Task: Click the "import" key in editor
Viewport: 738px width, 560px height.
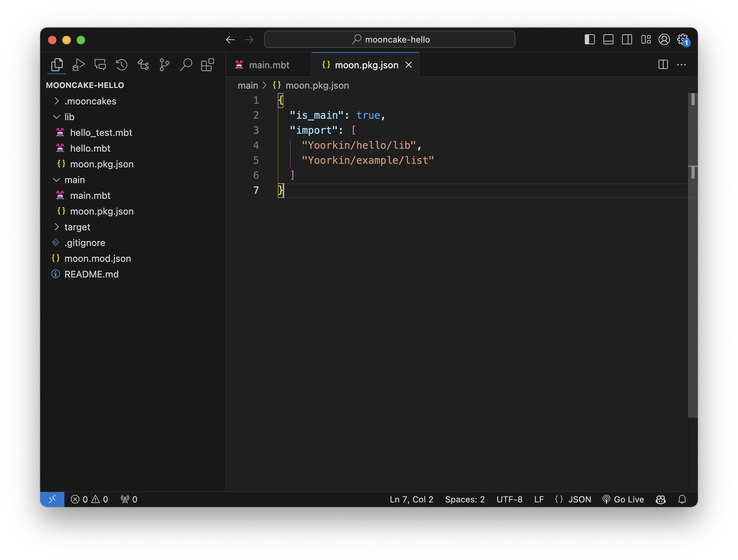Action: tap(314, 130)
